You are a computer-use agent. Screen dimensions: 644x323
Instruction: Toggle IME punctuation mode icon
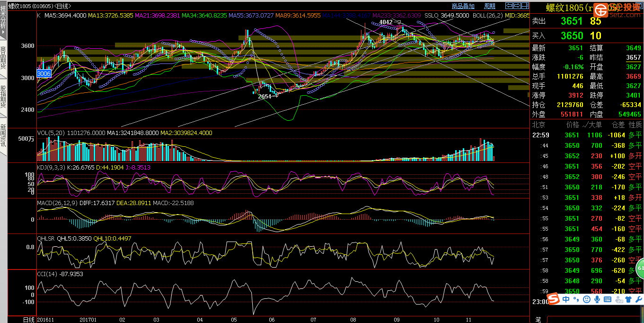pos(576,300)
